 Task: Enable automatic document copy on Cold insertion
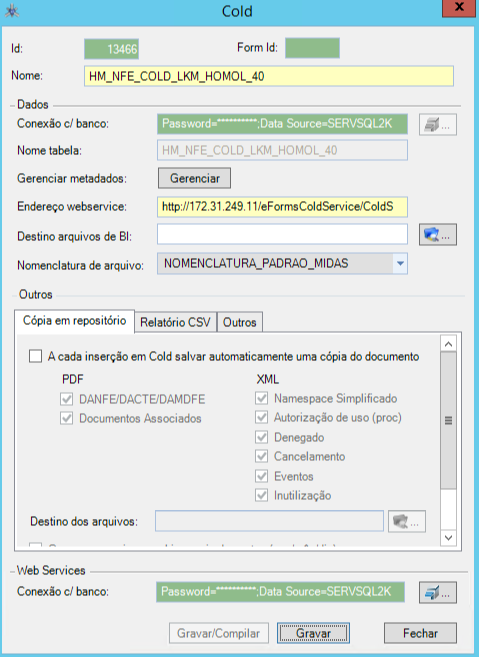[35, 357]
